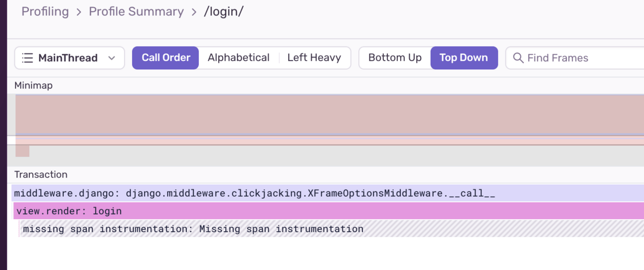This screenshot has height=270, width=644.
Task: Go to Profiling breadcrumb link
Action: pyautogui.click(x=45, y=11)
